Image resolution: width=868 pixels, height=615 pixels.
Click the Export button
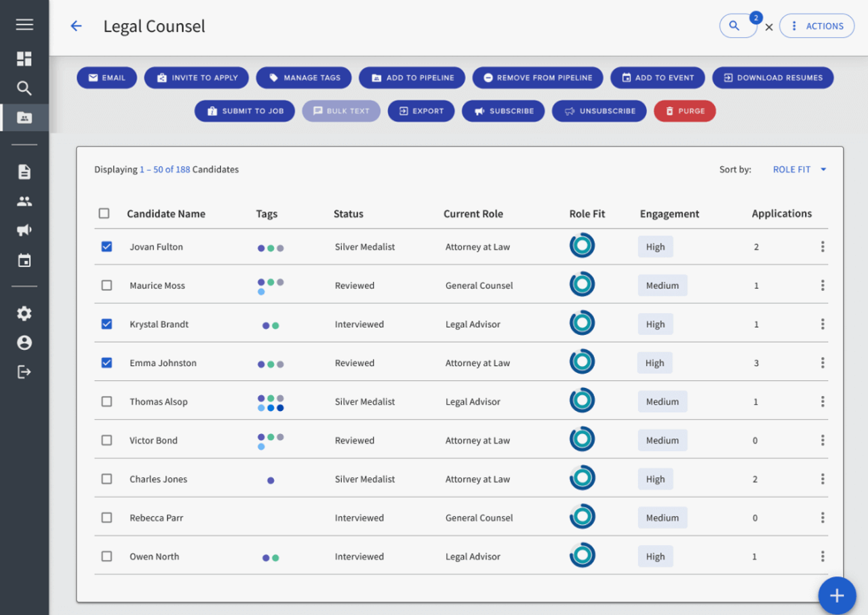421,111
